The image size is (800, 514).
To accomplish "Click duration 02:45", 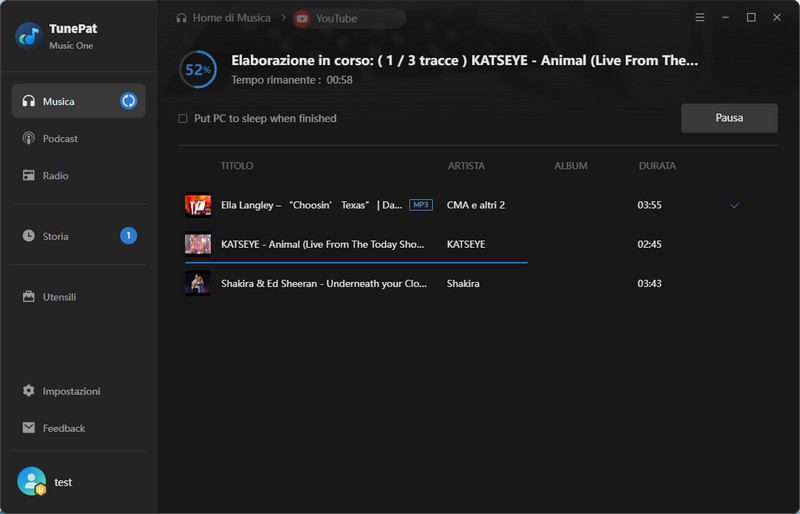I will [x=649, y=244].
